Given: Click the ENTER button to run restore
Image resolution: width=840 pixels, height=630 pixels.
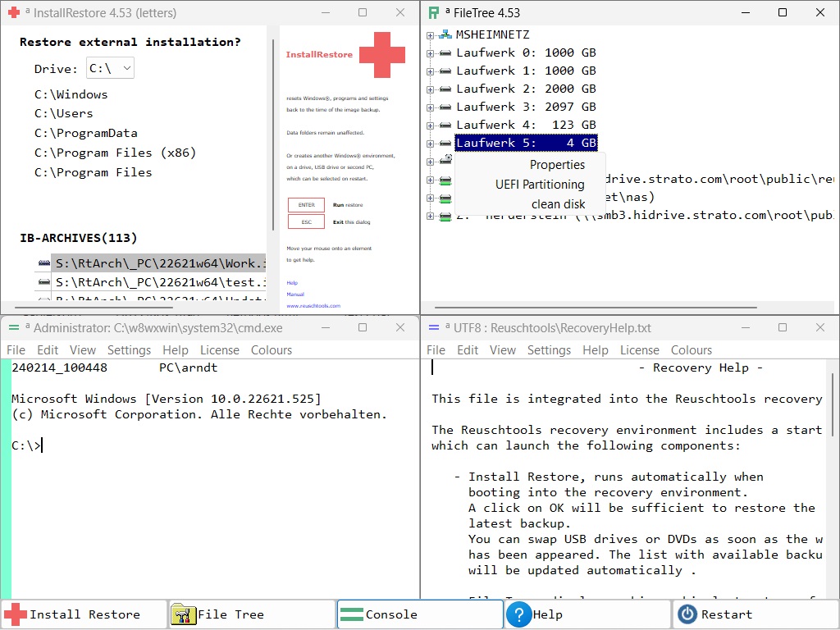Looking at the screenshot, I should click(x=307, y=205).
